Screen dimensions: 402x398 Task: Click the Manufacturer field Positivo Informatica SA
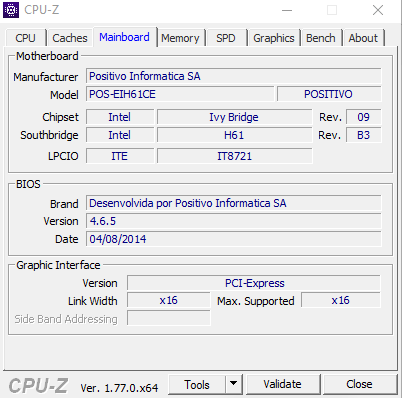233,76
